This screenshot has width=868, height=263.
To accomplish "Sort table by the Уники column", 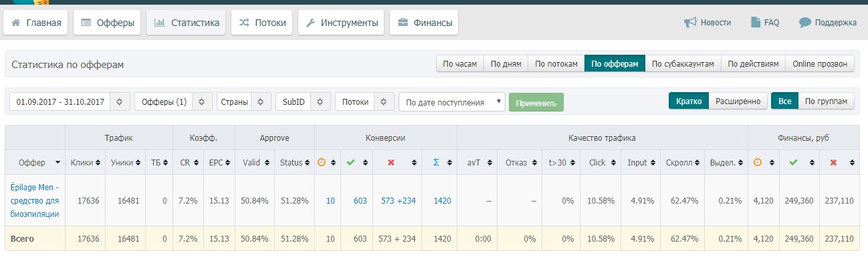I will tap(125, 162).
